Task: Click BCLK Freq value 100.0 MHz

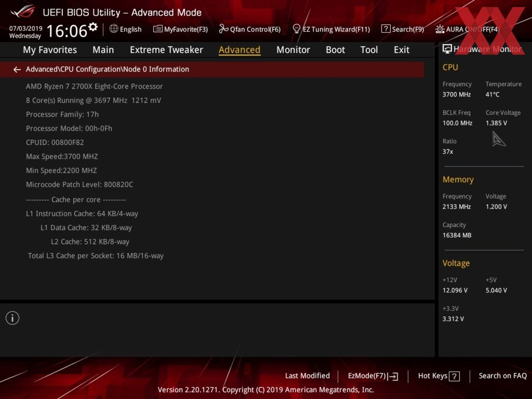Action: (x=457, y=123)
